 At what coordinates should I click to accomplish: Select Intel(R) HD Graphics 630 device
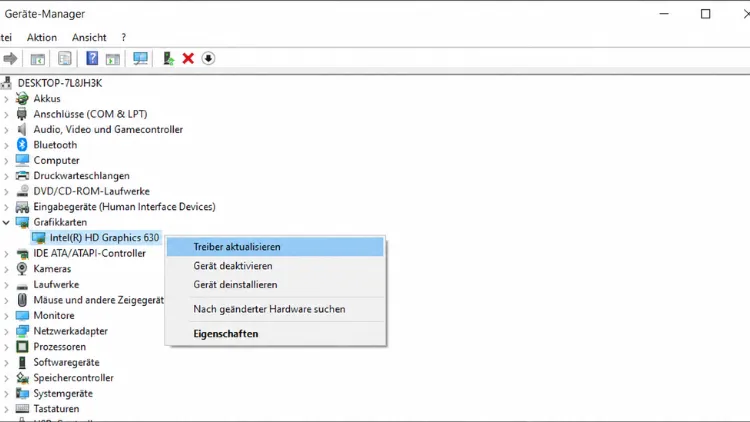(104, 238)
